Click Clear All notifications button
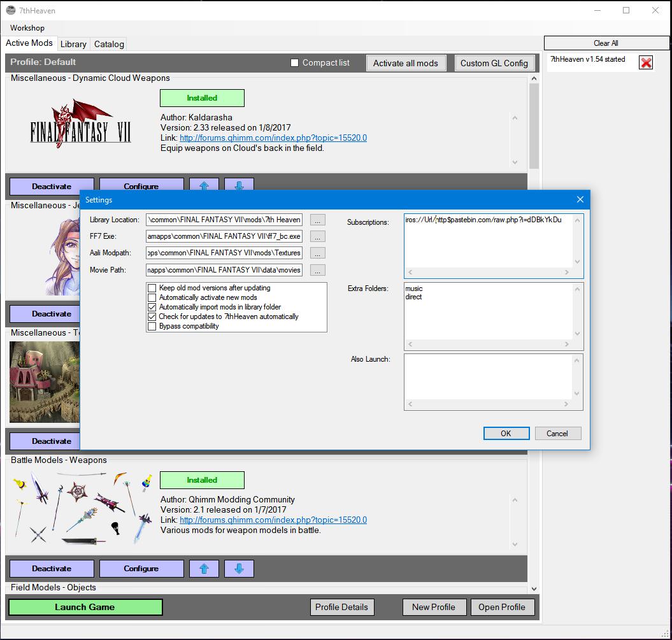Image resolution: width=672 pixels, height=640 pixels. (x=606, y=43)
